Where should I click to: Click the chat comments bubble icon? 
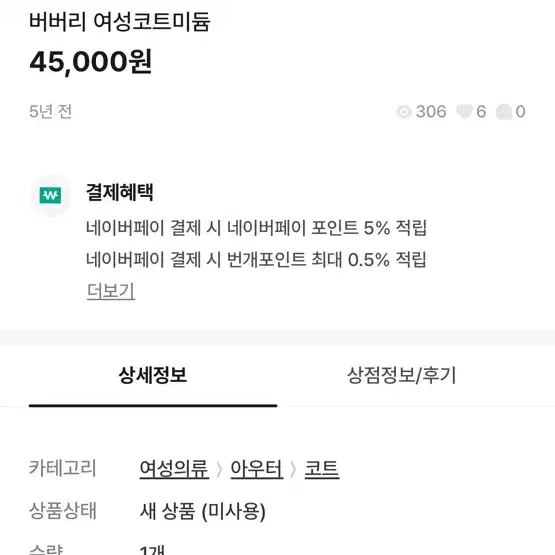pos(504,112)
